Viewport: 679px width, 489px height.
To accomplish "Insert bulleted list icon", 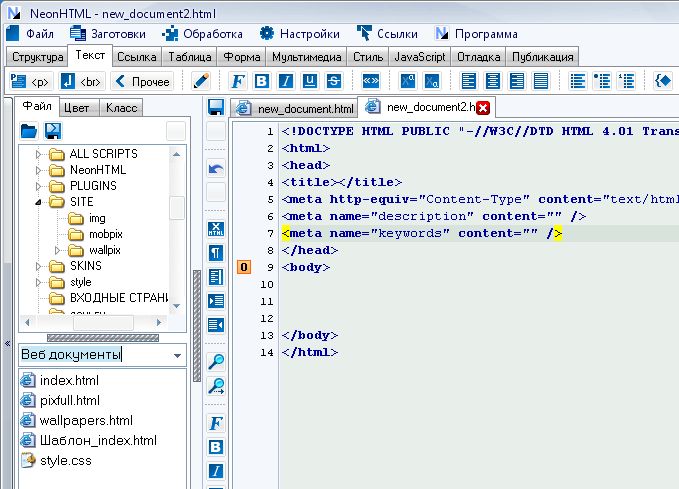I will (602, 81).
